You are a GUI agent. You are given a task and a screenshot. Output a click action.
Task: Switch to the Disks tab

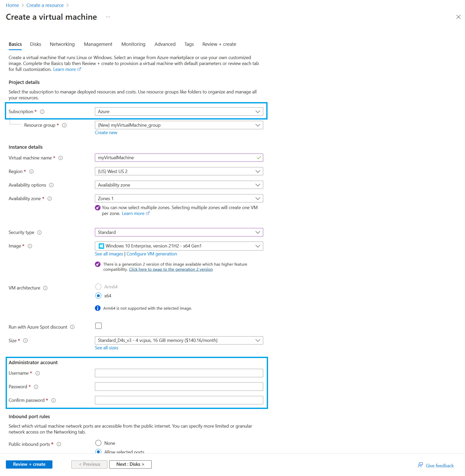(x=36, y=44)
